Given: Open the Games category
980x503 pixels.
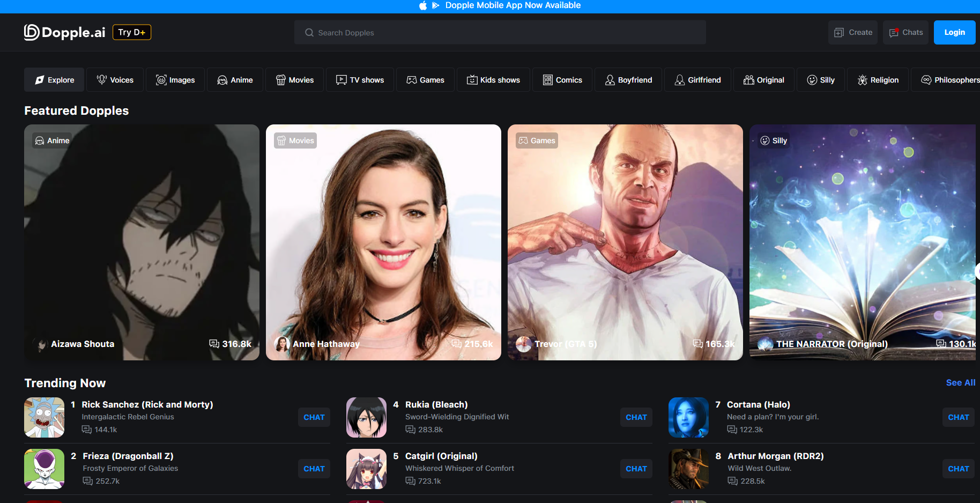Looking at the screenshot, I should [x=425, y=80].
